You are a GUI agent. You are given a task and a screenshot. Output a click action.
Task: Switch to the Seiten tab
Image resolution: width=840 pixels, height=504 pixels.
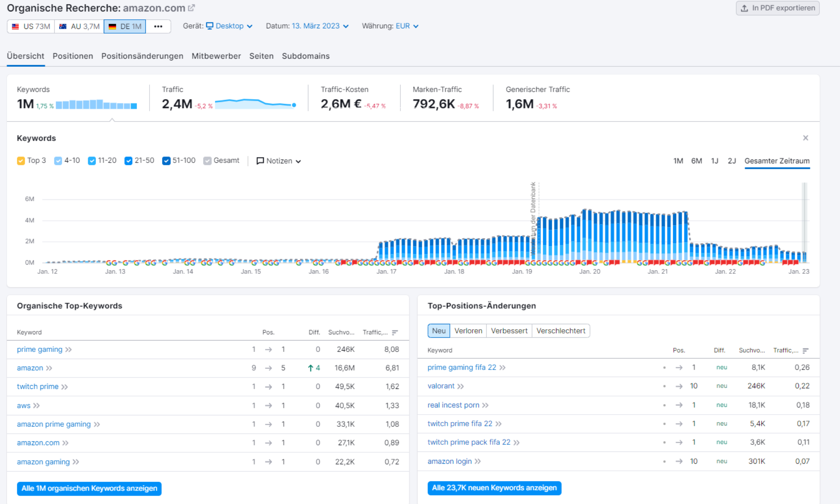point(261,56)
